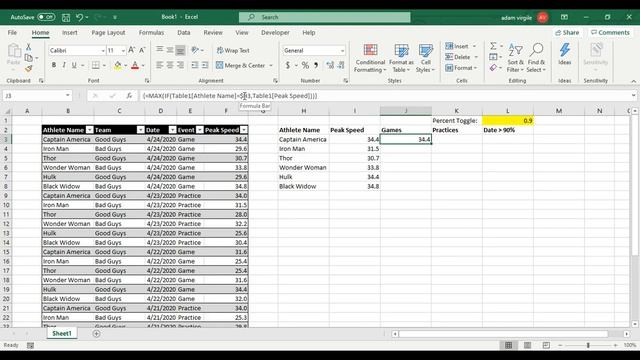The width and height of the screenshot is (640, 360).
Task: Click in the Search box
Action: tap(325, 17)
